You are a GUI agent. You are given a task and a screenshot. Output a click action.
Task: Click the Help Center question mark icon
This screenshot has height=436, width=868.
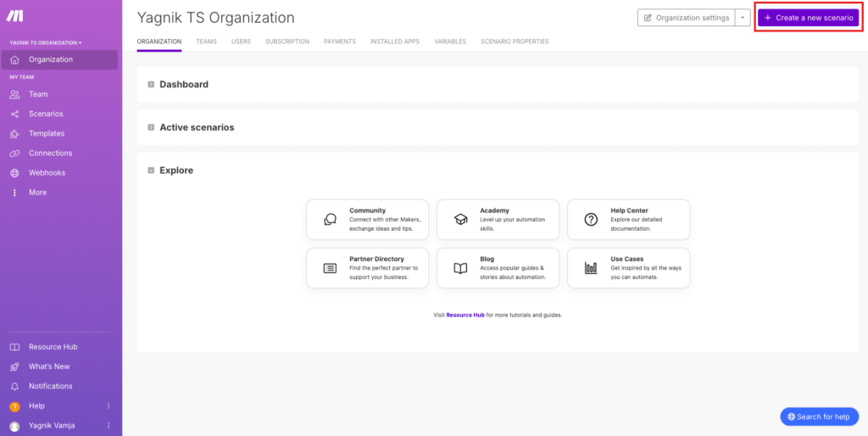tap(591, 220)
